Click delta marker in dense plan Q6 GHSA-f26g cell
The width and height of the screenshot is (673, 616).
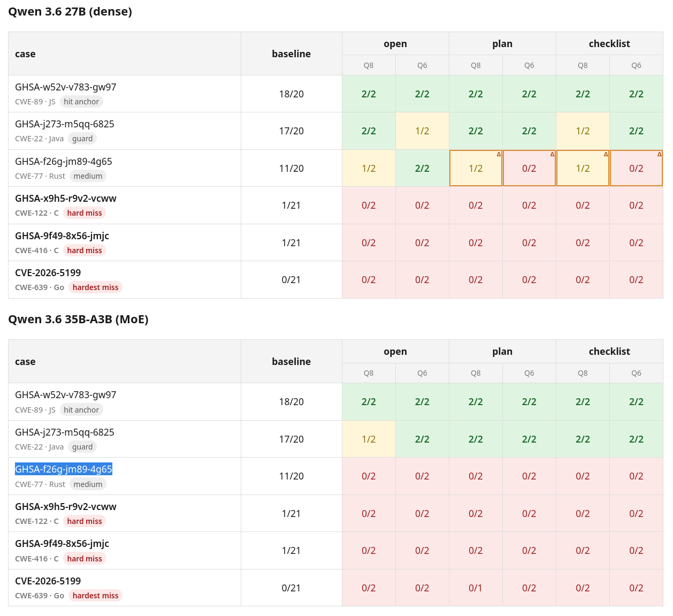[x=552, y=154]
